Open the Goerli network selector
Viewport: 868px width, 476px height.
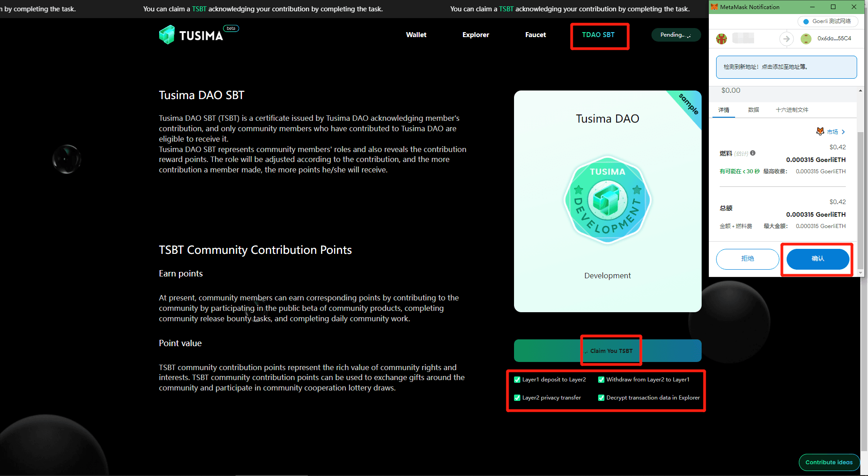tap(828, 21)
